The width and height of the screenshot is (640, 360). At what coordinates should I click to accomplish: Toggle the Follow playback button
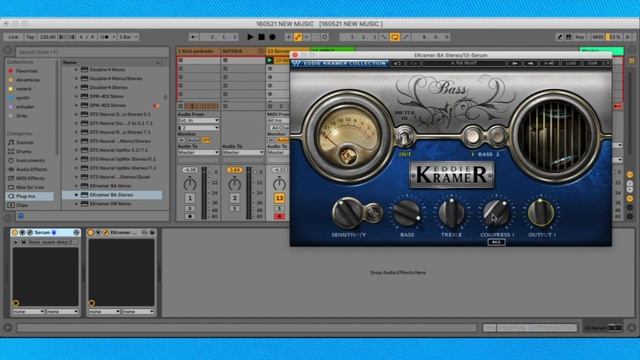point(194,37)
